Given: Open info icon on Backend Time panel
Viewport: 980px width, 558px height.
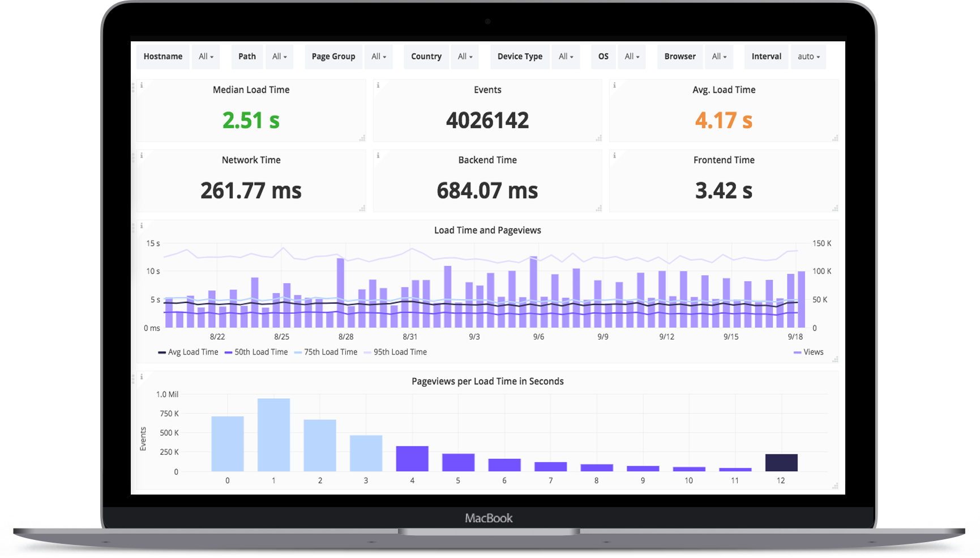Looking at the screenshot, I should [378, 156].
